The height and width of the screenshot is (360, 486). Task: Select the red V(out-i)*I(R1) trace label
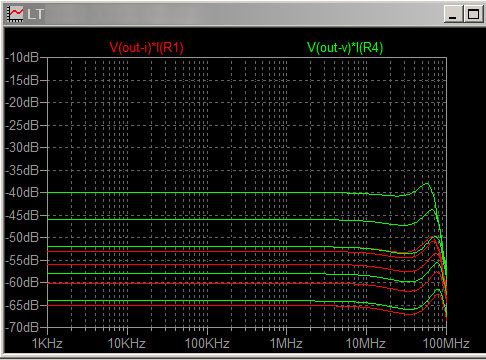coord(146,48)
